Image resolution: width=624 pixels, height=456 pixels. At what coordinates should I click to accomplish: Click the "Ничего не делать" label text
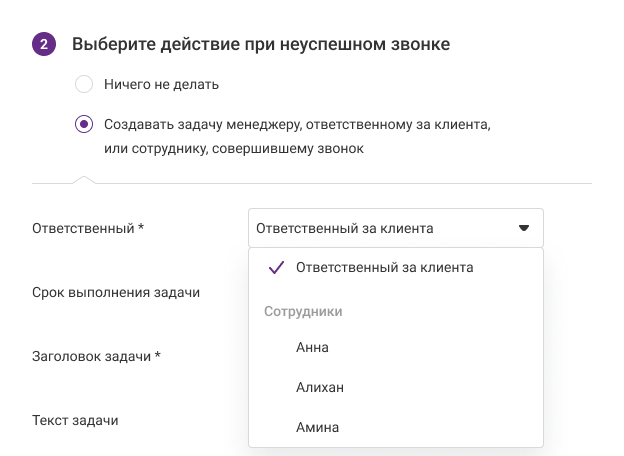(x=161, y=84)
